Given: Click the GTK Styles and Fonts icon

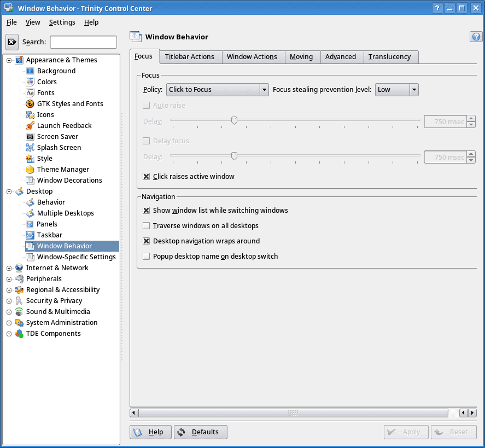Looking at the screenshot, I should [30, 103].
